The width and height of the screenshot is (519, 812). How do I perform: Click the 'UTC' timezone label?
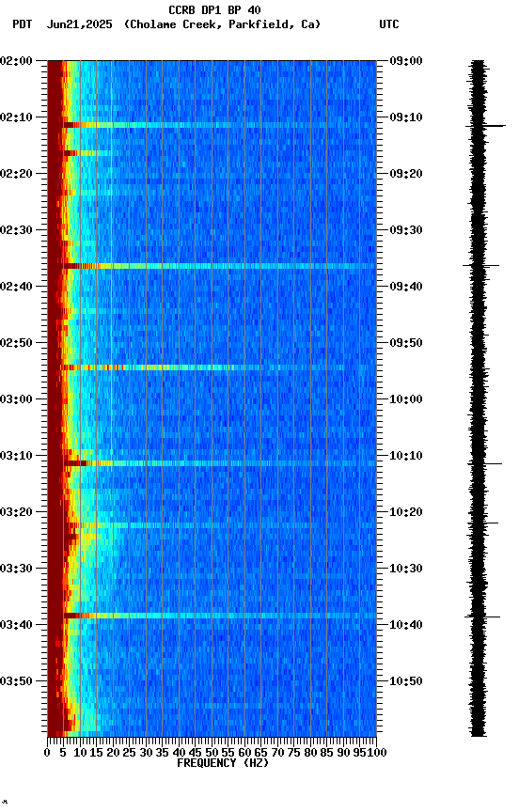pos(389,24)
